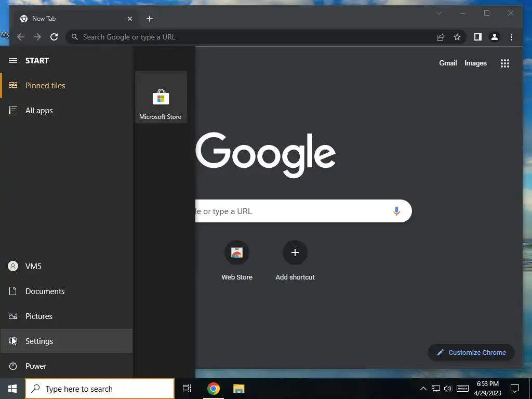Viewport: 532px width, 399px height.
Task: Click Customize Chrome button
Action: [x=472, y=353]
